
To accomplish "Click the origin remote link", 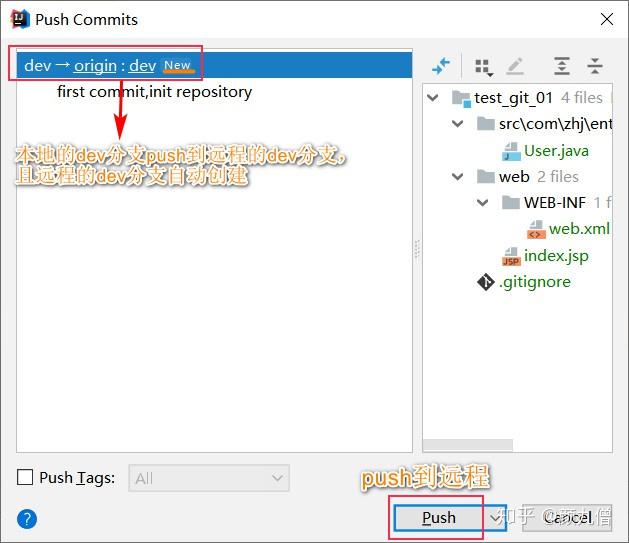I will point(95,65).
